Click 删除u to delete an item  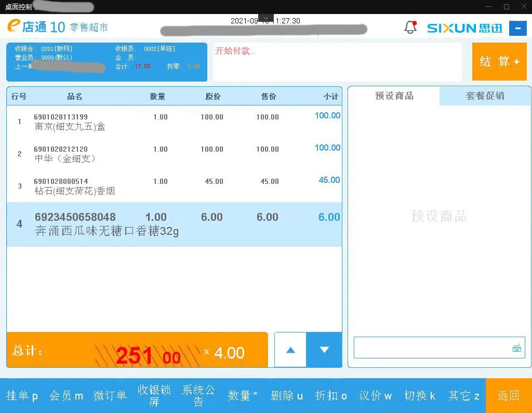285,395
